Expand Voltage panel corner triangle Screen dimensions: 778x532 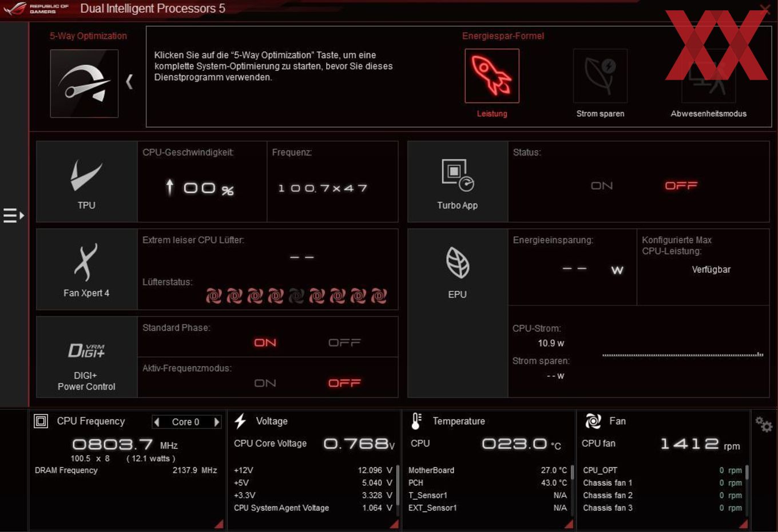394,524
